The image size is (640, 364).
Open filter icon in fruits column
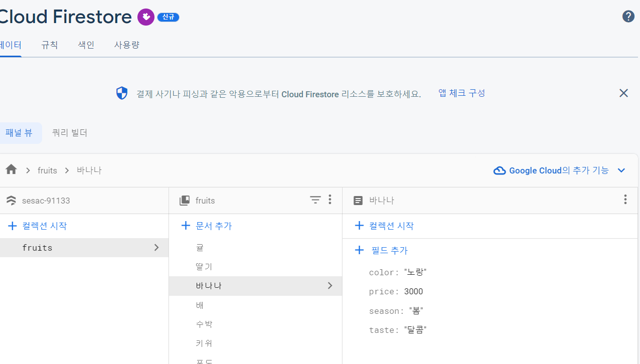coord(315,200)
